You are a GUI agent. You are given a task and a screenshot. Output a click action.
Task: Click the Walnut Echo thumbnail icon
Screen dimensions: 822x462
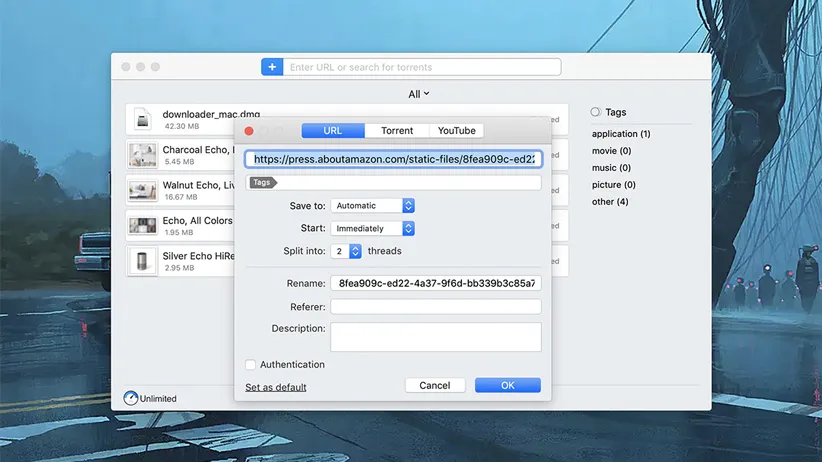click(x=143, y=190)
